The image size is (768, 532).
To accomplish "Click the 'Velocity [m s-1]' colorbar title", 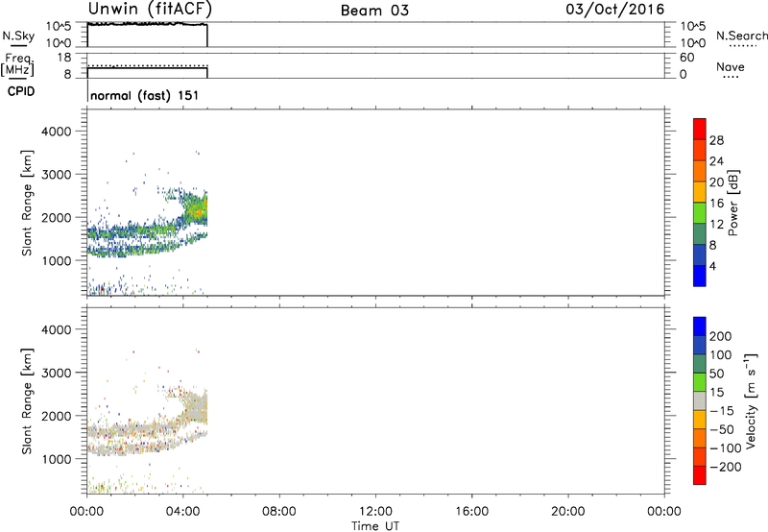I will pos(752,400).
